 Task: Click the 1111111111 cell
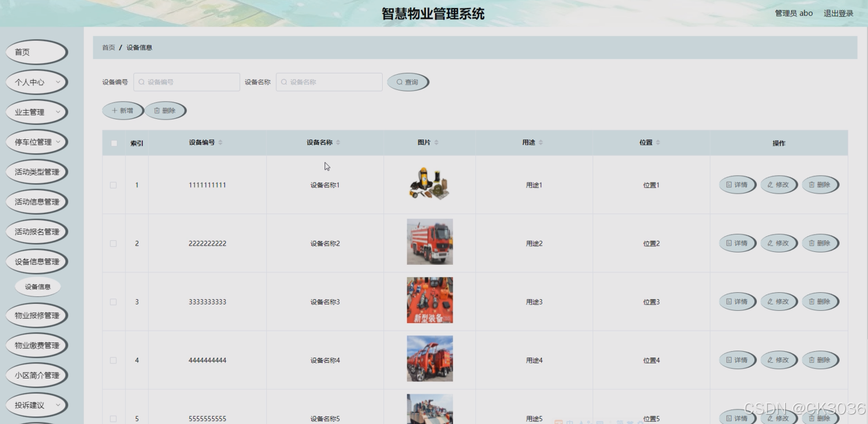(x=207, y=185)
